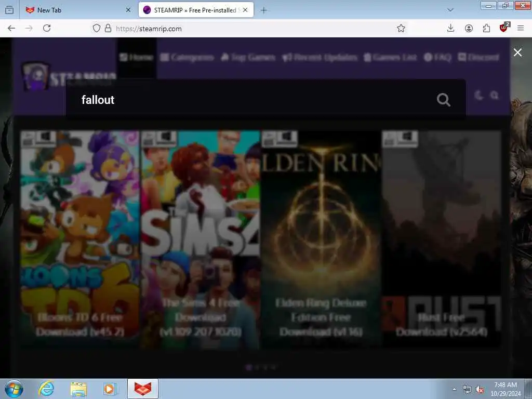Open the browser hamburger menu
Screen dimensions: 532x399
[x=521, y=28]
